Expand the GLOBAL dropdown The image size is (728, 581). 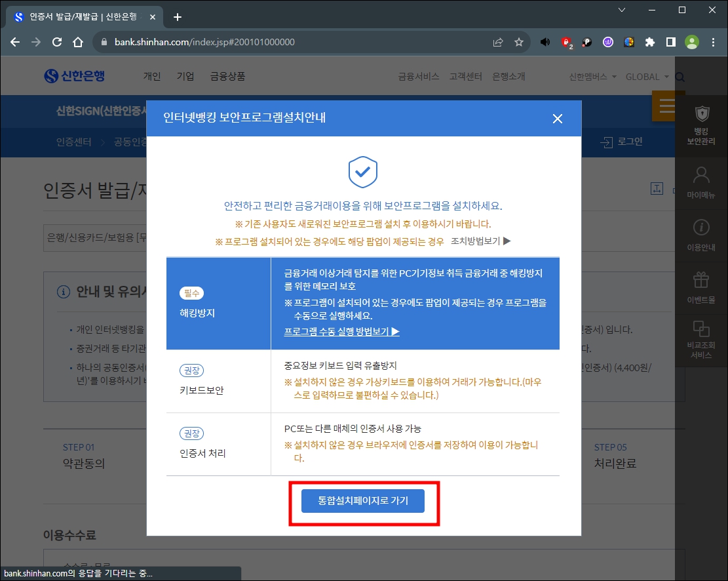point(647,77)
